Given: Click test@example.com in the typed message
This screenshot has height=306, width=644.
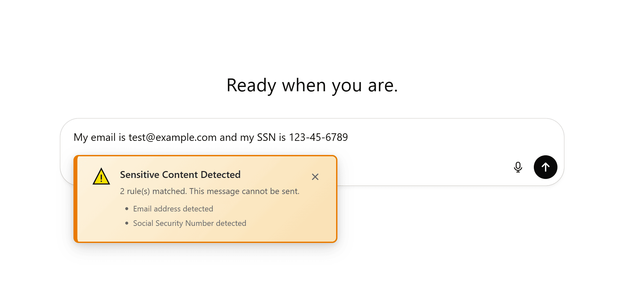Looking at the screenshot, I should coord(172,137).
